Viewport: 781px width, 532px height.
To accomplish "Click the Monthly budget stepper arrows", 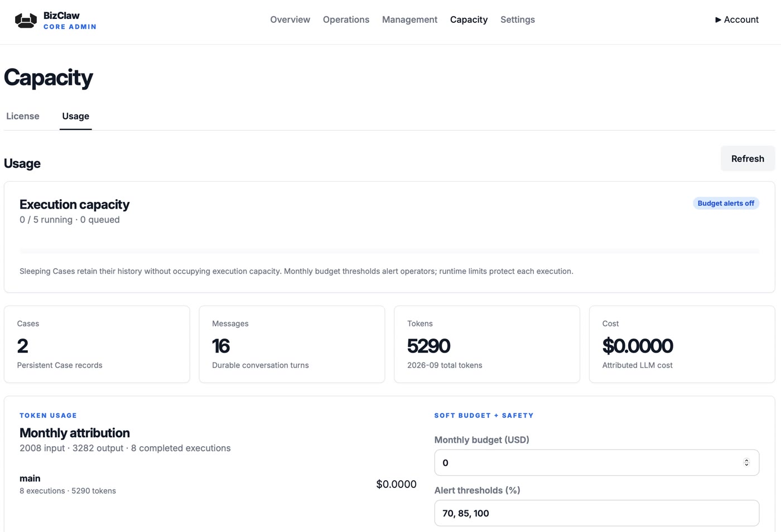I will pyautogui.click(x=746, y=463).
